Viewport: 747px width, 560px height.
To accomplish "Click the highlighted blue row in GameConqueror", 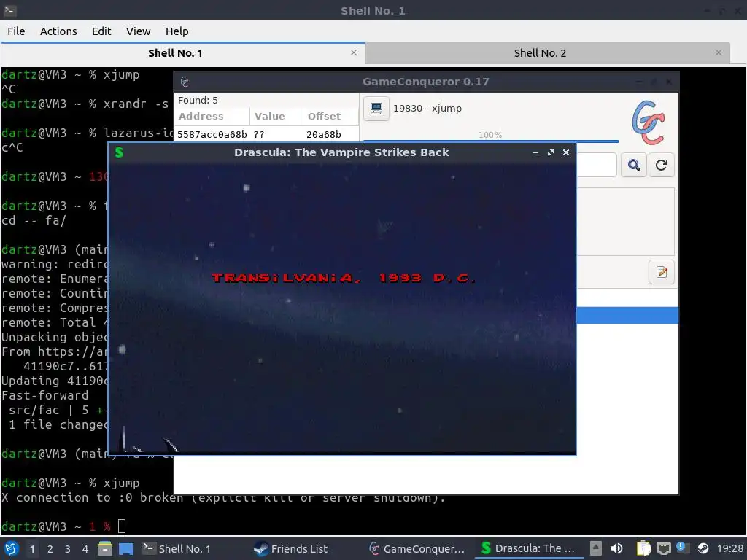I will (x=627, y=315).
